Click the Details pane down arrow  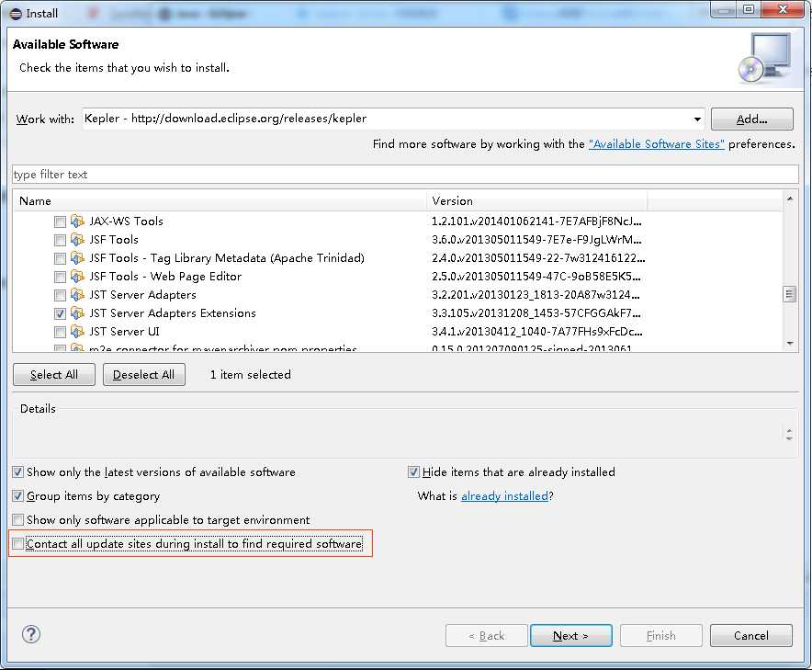789,438
